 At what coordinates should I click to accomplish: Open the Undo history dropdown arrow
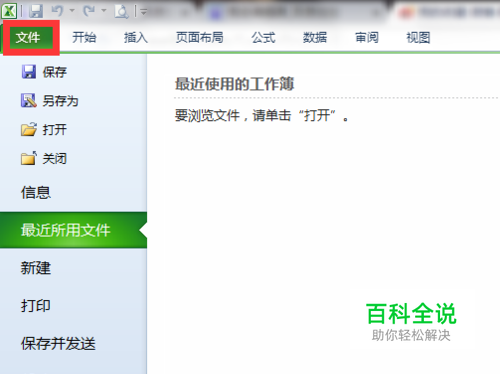click(72, 11)
